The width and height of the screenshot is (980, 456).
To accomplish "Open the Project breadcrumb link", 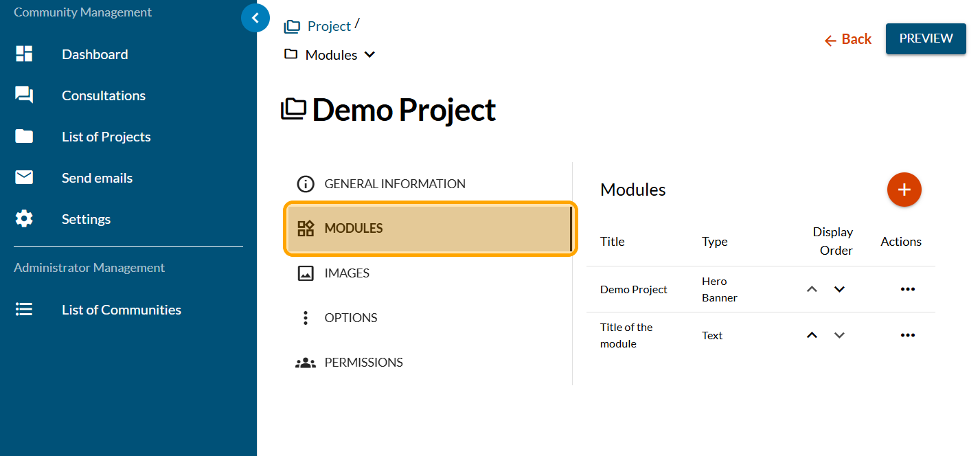I will pyautogui.click(x=328, y=26).
